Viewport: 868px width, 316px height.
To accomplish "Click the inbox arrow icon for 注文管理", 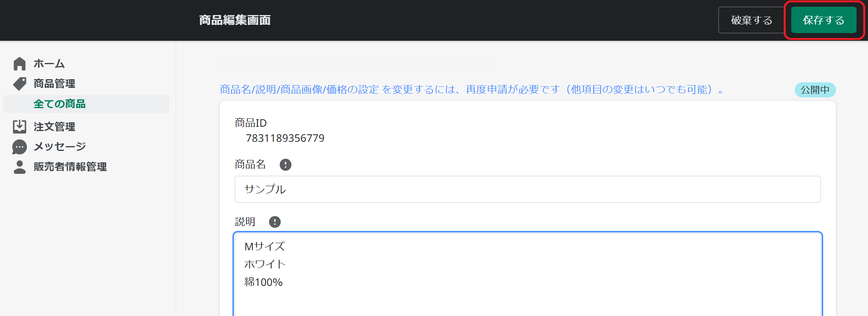I will 19,127.
